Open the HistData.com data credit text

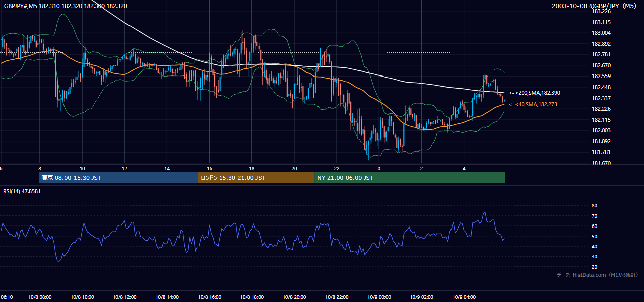pos(598,275)
